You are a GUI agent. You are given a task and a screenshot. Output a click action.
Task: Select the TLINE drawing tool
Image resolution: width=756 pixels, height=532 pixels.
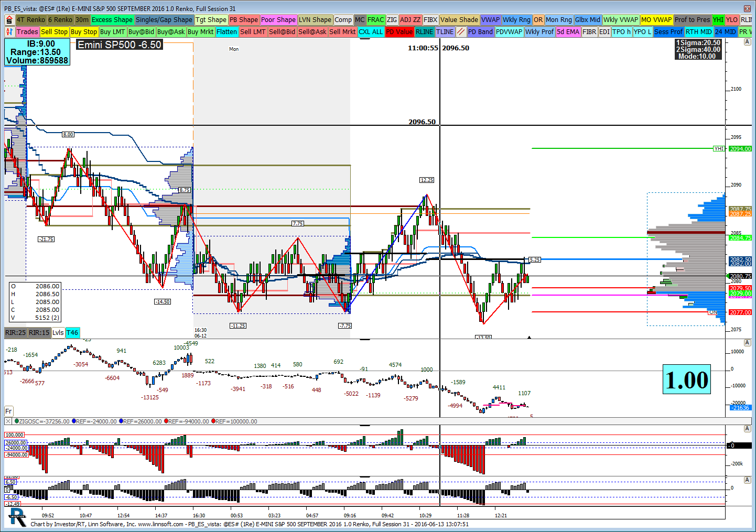[x=445, y=32]
